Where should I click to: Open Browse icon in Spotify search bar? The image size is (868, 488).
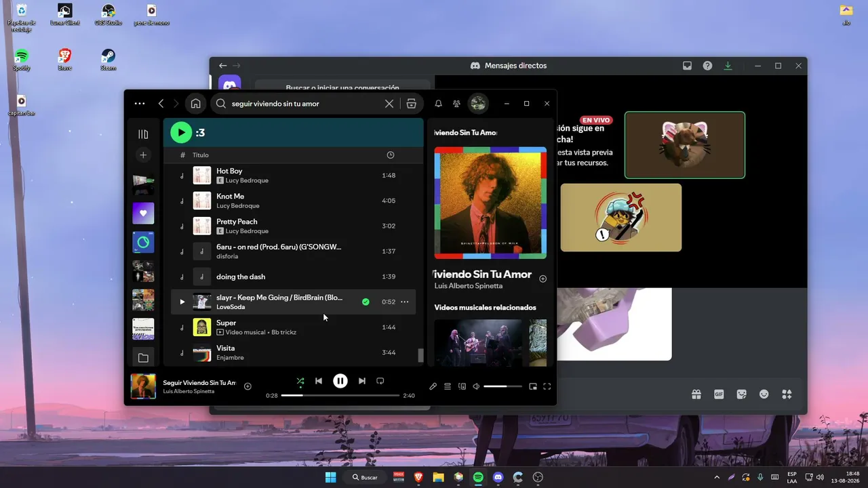tap(411, 104)
